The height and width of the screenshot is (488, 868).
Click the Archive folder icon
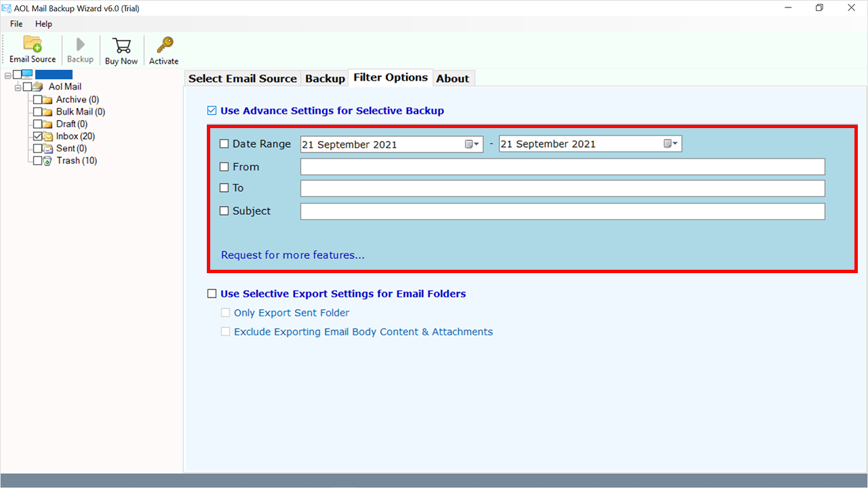point(47,100)
